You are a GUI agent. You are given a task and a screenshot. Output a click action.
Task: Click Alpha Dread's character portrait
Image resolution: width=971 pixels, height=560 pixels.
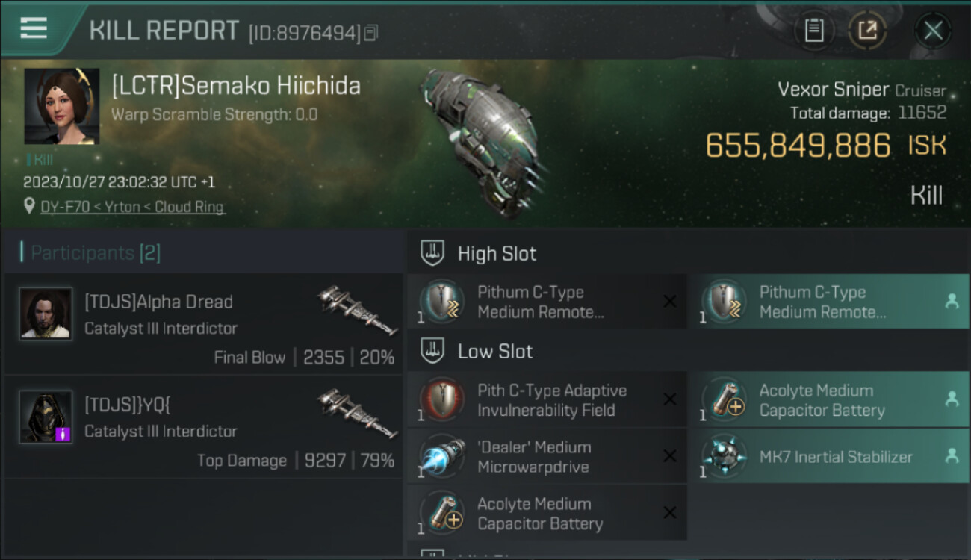point(46,314)
